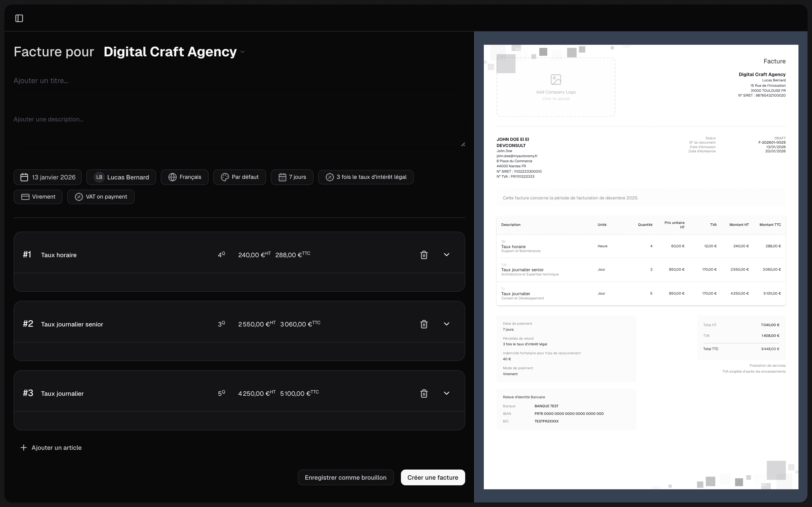Click the calendar icon for 13 janvier 2026
Image resolution: width=812 pixels, height=507 pixels.
pyautogui.click(x=24, y=177)
